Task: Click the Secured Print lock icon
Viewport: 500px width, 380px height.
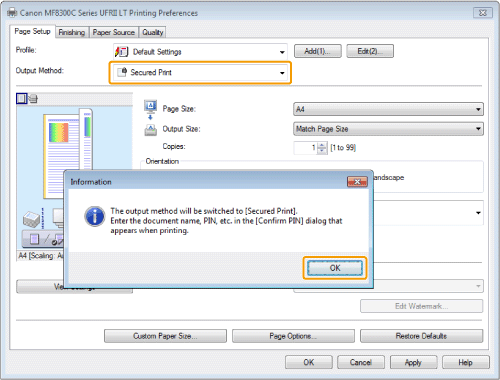Action: (x=122, y=72)
